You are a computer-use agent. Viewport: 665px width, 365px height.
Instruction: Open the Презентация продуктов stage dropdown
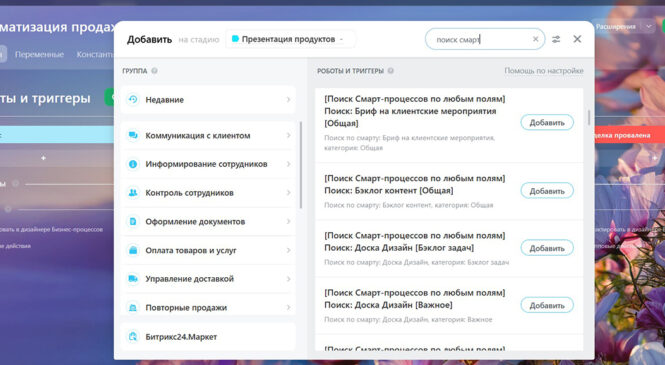291,39
